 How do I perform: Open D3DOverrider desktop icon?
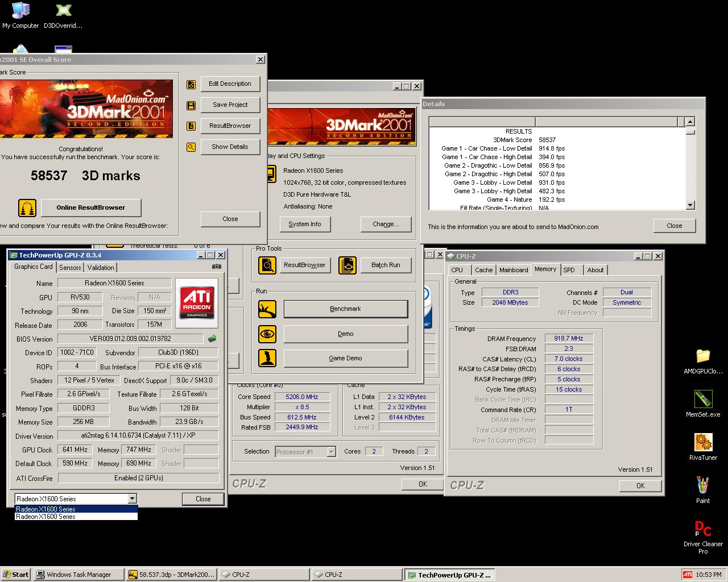pyautogui.click(x=63, y=15)
